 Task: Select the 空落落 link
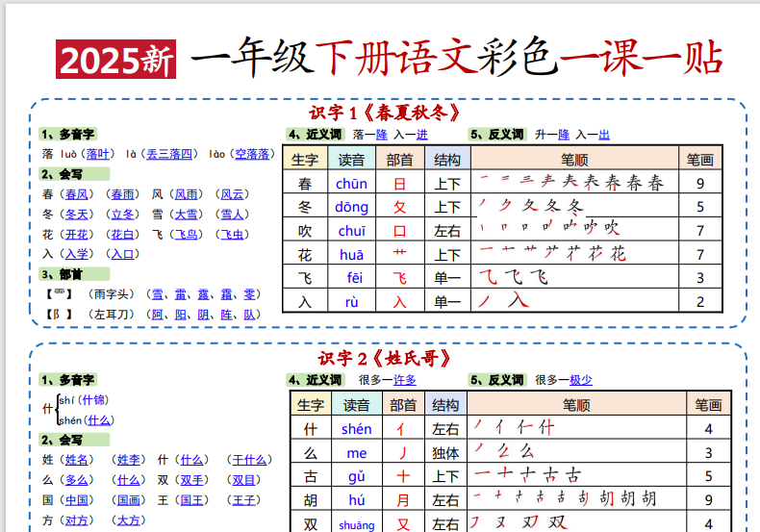pyautogui.click(x=252, y=154)
